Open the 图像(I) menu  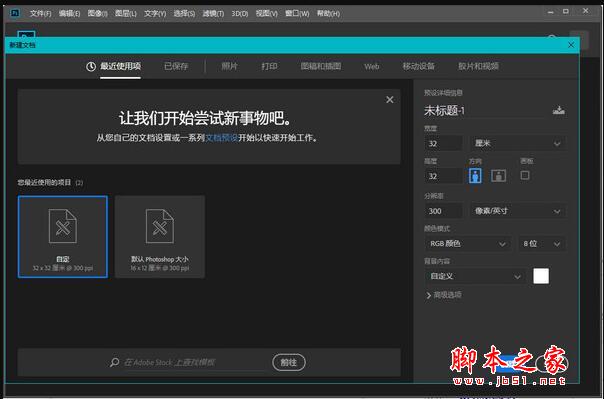pyautogui.click(x=97, y=13)
